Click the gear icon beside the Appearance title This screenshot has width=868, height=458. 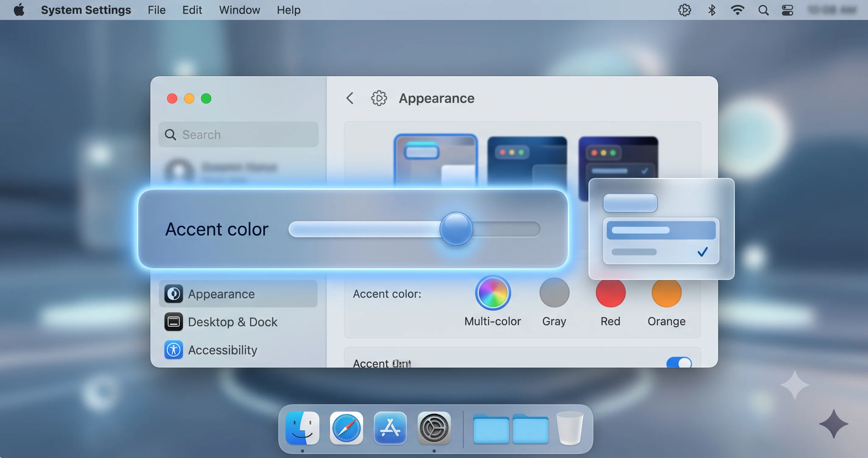pos(379,98)
